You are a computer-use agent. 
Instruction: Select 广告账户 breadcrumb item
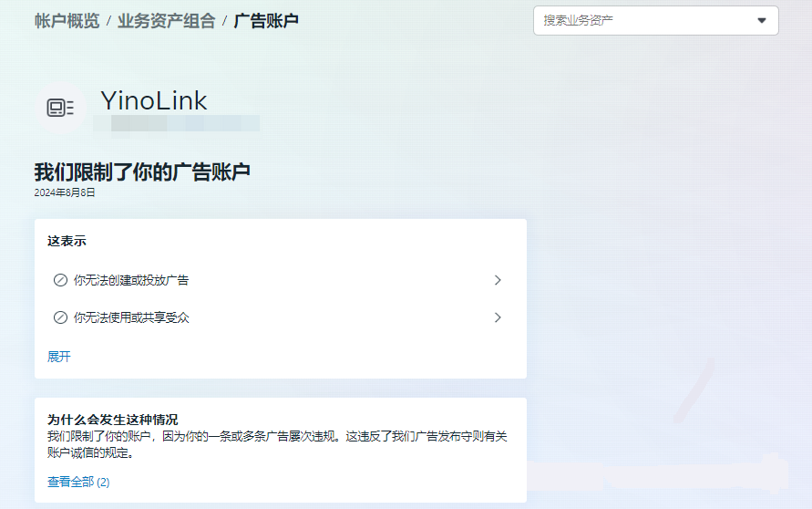[266, 21]
